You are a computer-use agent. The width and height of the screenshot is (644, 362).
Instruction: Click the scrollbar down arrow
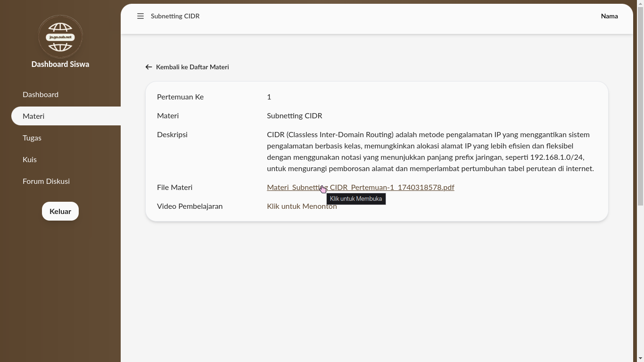click(640, 359)
